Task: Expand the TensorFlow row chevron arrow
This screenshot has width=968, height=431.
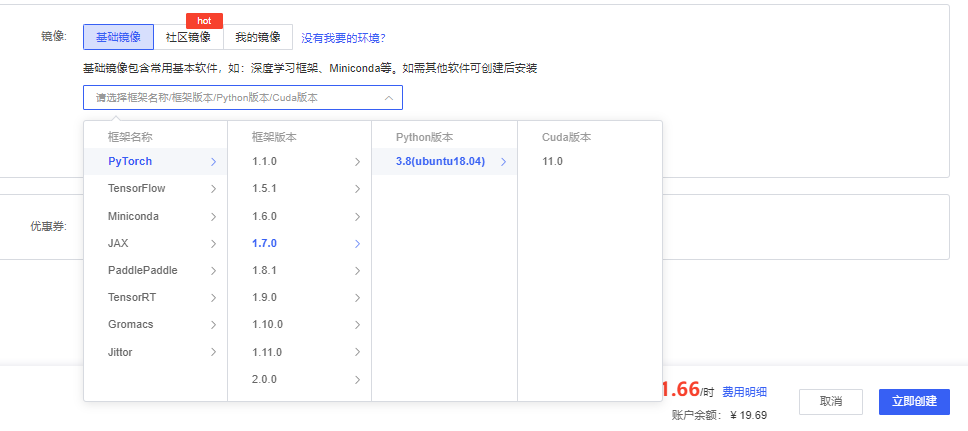Action: 214,189
